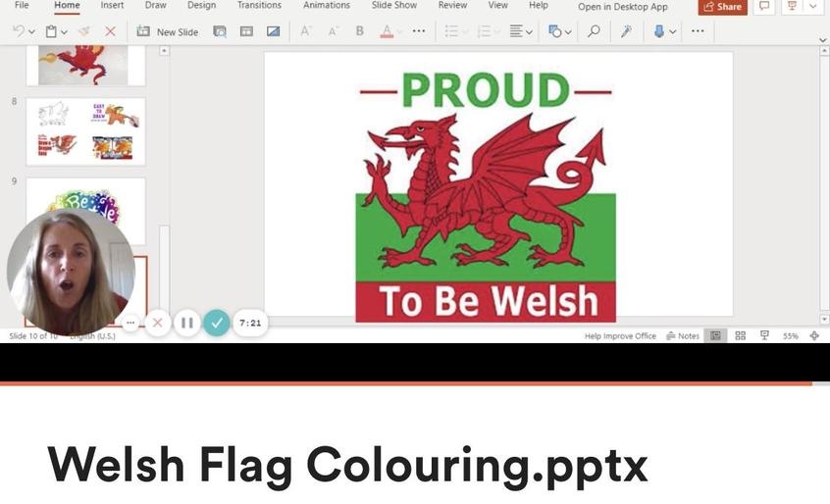This screenshot has height=504, width=830.
Task: Open the File menu
Action: click(22, 5)
